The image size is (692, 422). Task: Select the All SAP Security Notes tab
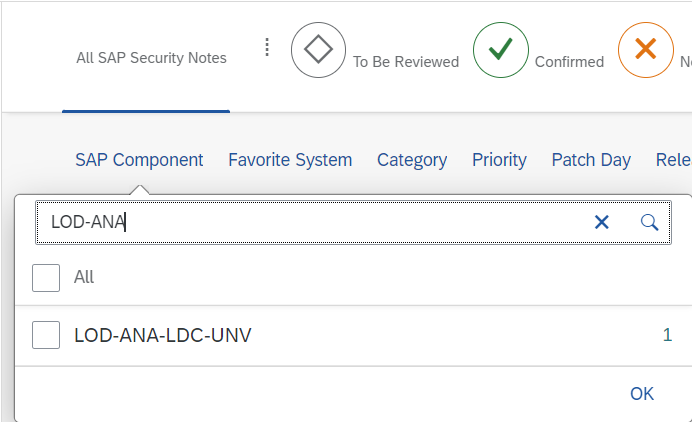pos(151,58)
